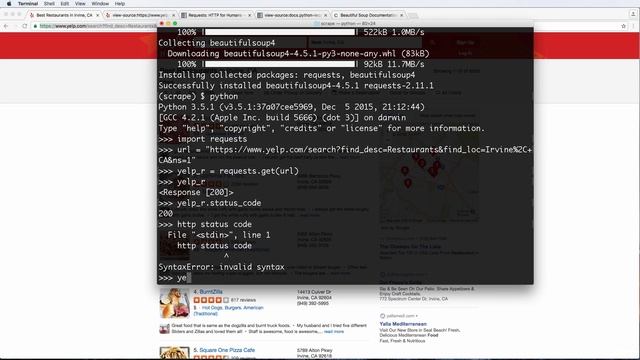The height and width of the screenshot is (360, 640).
Task: Switch to Requests: HTTP for Humans tab
Action: tap(215, 15)
